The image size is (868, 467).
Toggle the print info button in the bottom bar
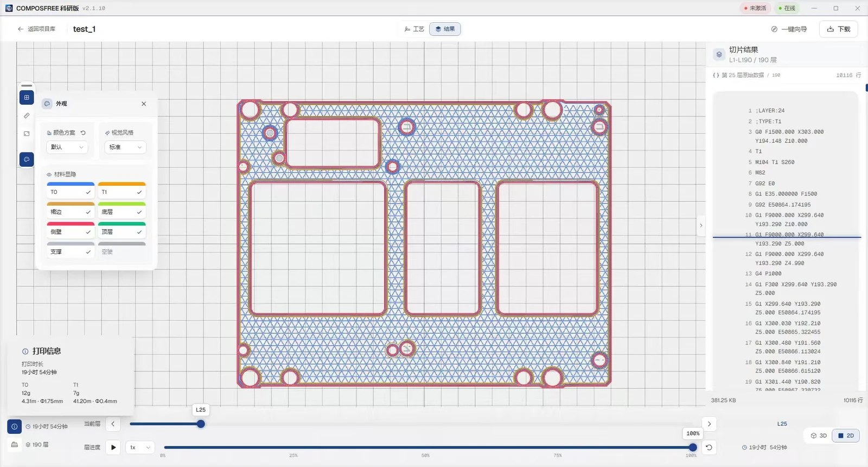[15, 427]
